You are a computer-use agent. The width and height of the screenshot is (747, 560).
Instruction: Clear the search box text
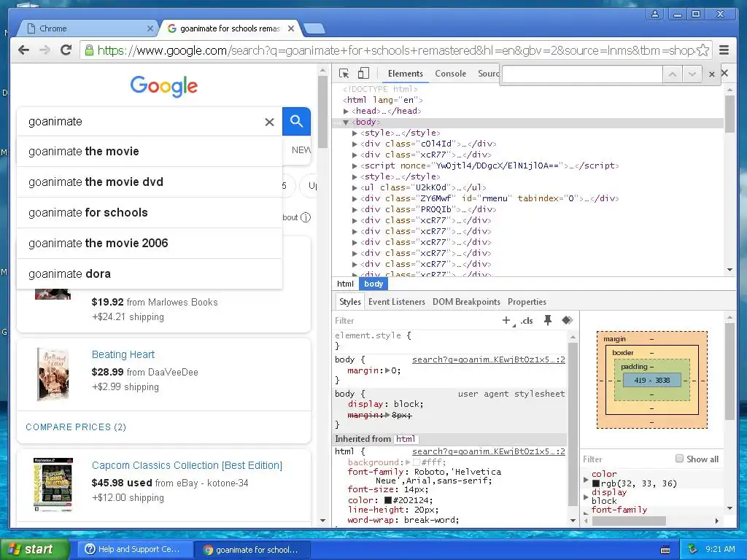pyautogui.click(x=269, y=122)
